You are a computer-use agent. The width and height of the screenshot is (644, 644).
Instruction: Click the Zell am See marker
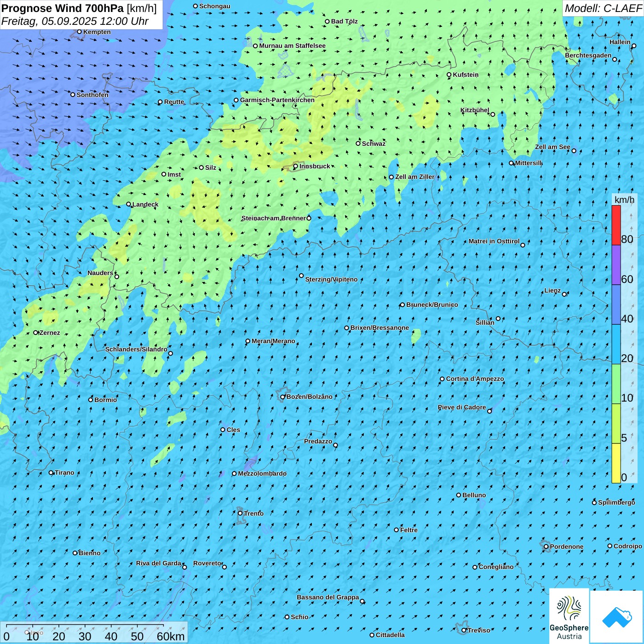point(574,151)
